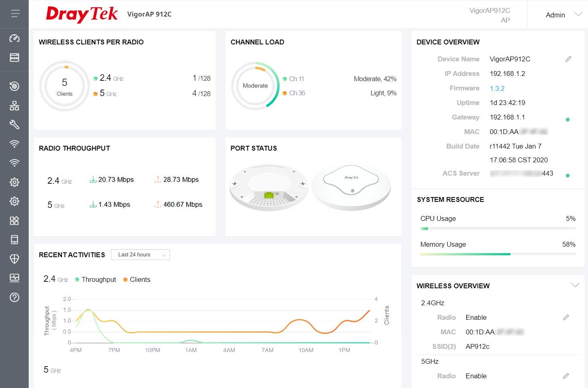Click the port switch icon in sidebar
The height and width of the screenshot is (388, 588).
tap(15, 57)
